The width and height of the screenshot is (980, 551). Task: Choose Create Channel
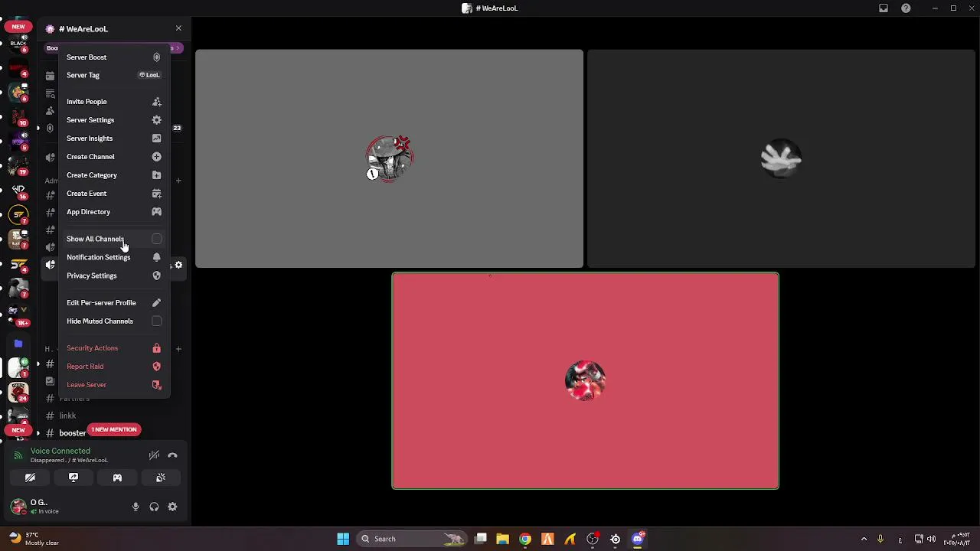113,157
